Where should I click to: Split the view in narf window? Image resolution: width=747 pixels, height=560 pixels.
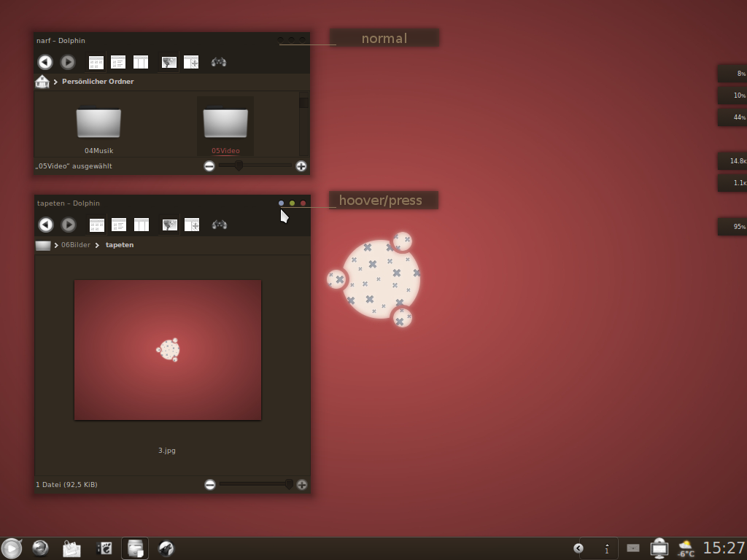pos(191,63)
